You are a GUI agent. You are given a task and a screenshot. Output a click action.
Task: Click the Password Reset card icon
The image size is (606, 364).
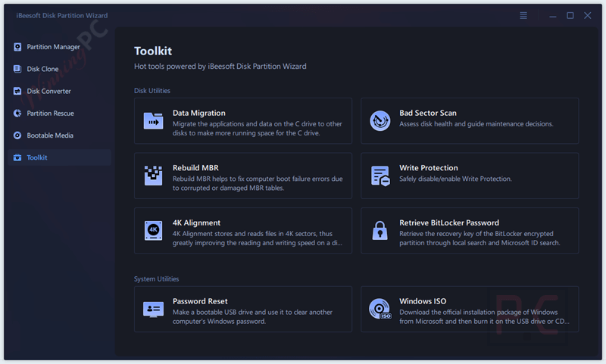point(154,310)
